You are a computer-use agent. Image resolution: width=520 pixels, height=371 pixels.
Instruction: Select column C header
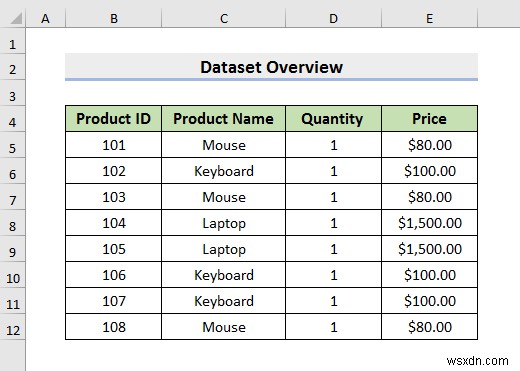tap(224, 18)
